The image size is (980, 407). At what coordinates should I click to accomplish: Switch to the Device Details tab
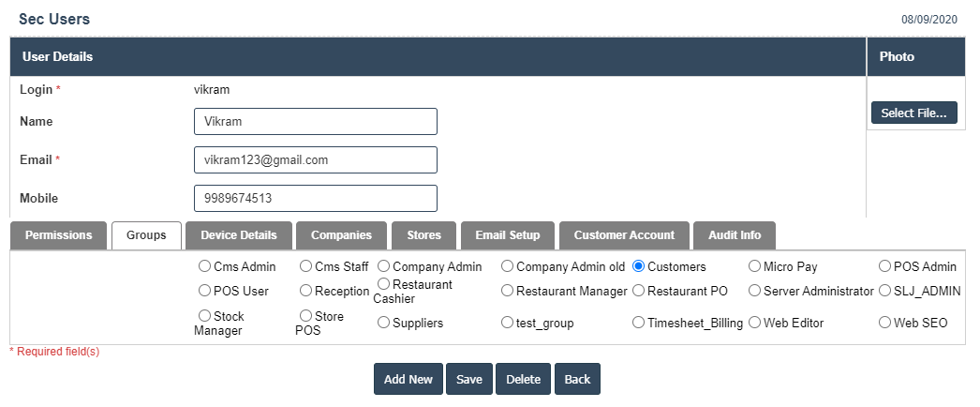coord(239,235)
